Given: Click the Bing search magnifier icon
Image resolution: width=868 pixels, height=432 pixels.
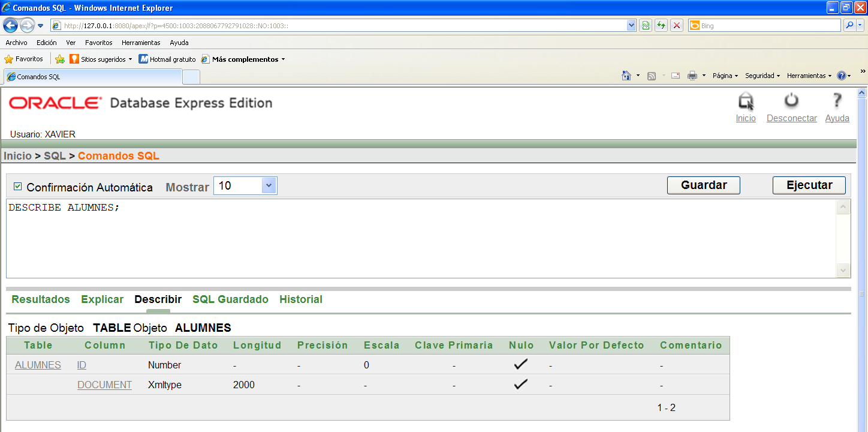Looking at the screenshot, I should click(849, 26).
